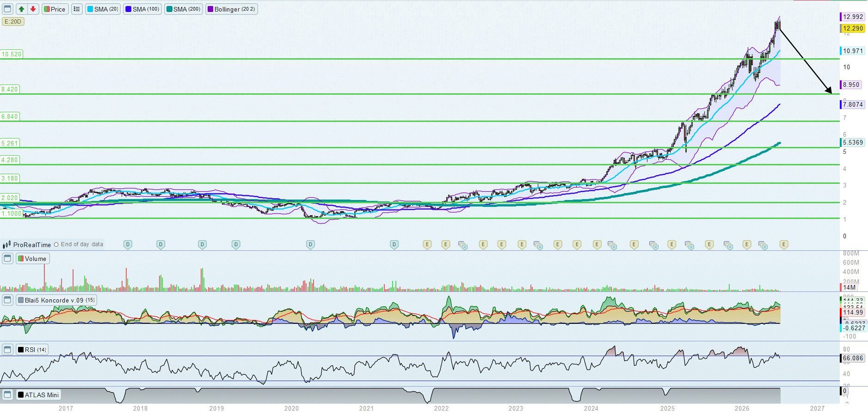868x412 pixels.
Task: Click the 10.971 SMA value tag
Action: coord(852,51)
